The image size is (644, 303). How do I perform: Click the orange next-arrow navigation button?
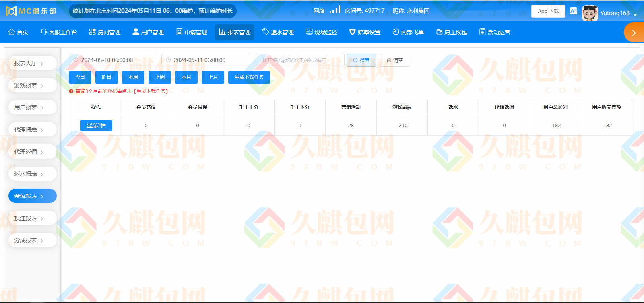click(634, 33)
